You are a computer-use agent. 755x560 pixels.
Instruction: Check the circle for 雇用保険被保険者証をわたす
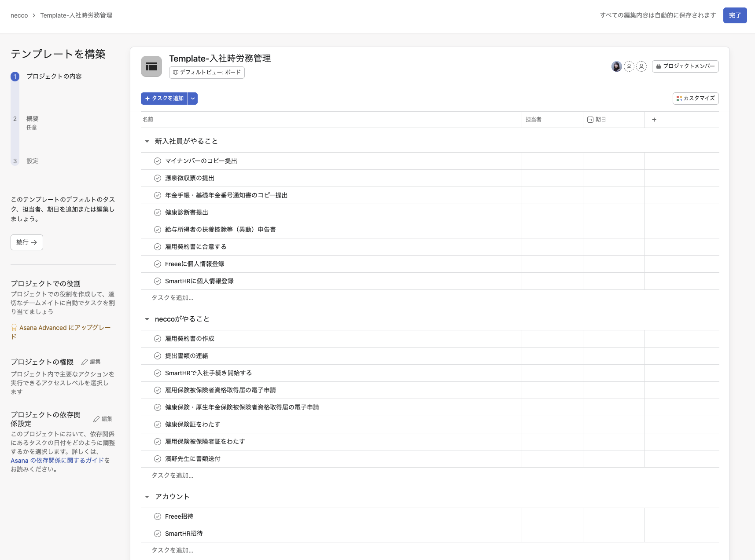click(158, 442)
